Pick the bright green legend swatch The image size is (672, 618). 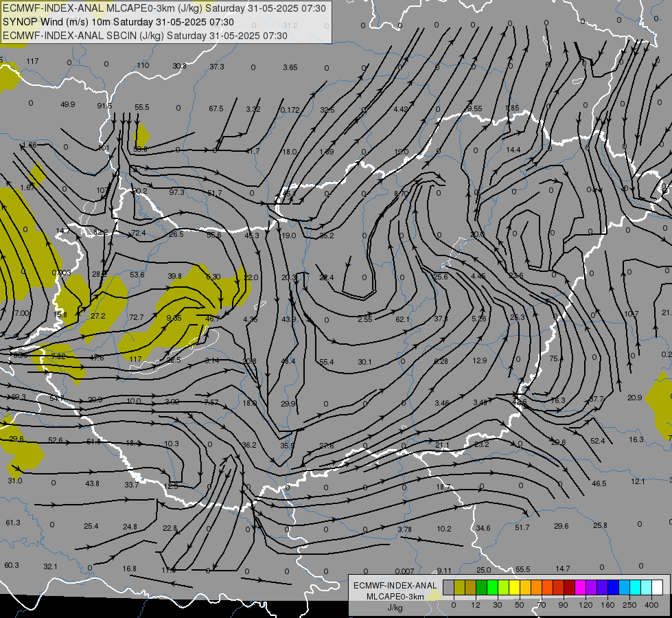click(x=492, y=587)
